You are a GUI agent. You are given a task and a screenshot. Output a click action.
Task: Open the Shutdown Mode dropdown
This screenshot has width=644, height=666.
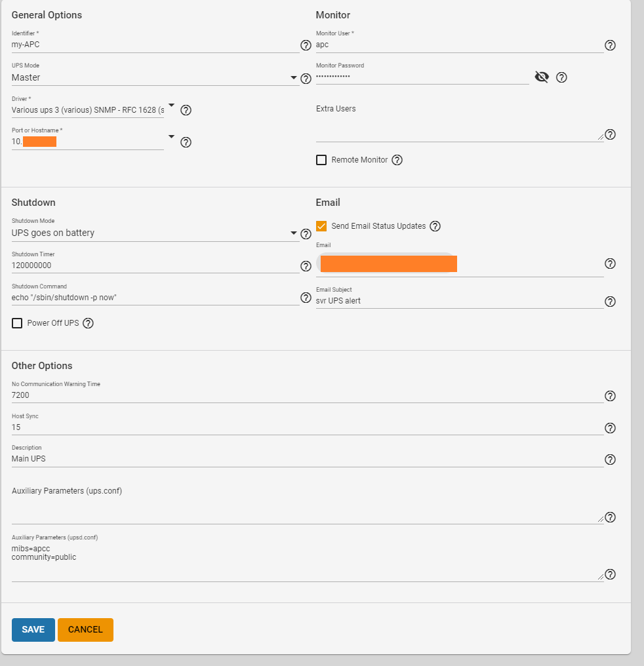(x=293, y=233)
